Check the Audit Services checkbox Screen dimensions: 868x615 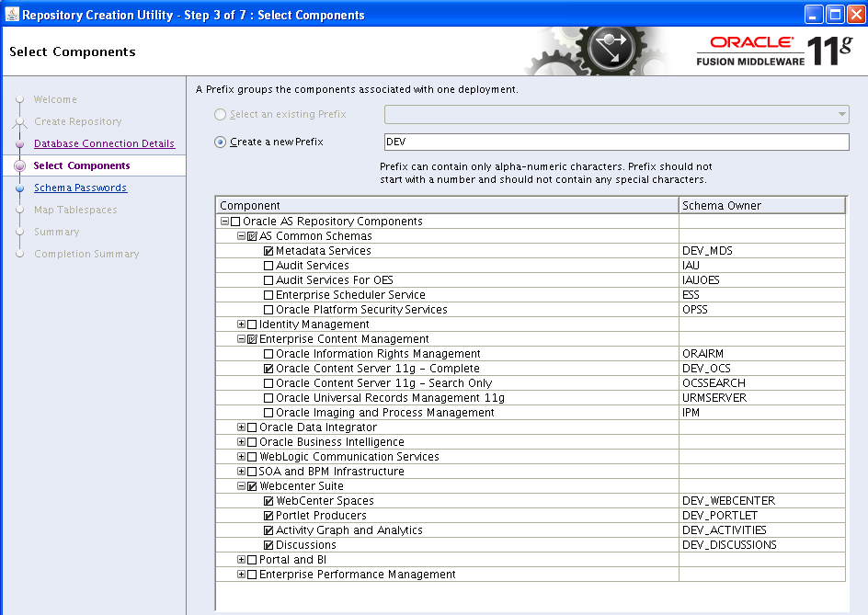pos(268,266)
